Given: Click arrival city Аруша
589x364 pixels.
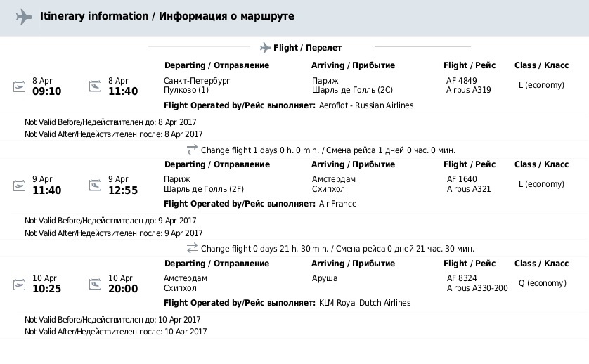Looking at the screenshot, I should pyautogui.click(x=325, y=278).
